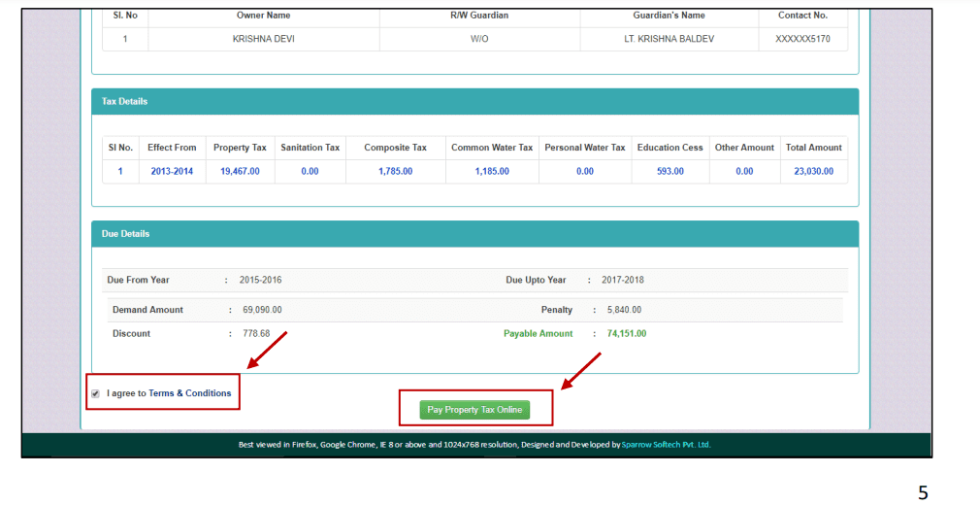Click the W/O guardian relation cell
Viewport: 980px width, 506px height.
[479, 39]
